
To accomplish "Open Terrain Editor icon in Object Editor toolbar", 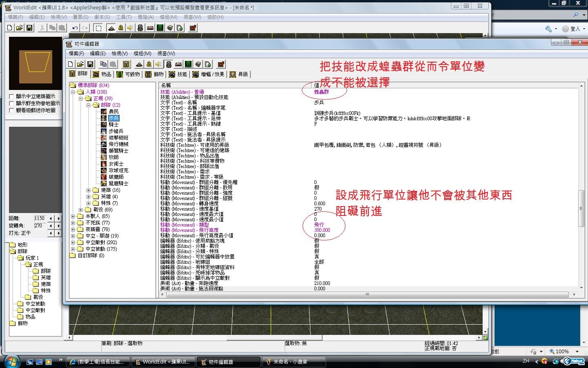I will pos(139,64).
